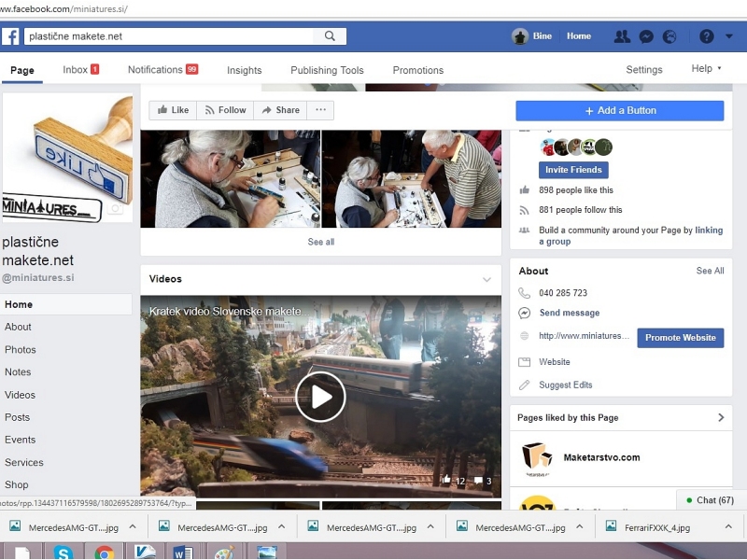Open options for the FerrariFXXK_4.jpg download
Screen dimensions: 747x560
729,527
